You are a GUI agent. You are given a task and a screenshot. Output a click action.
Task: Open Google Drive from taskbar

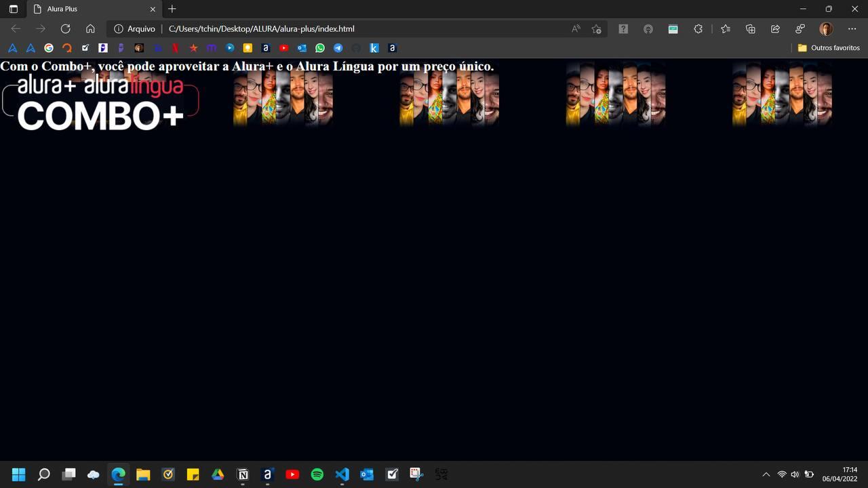(x=218, y=474)
